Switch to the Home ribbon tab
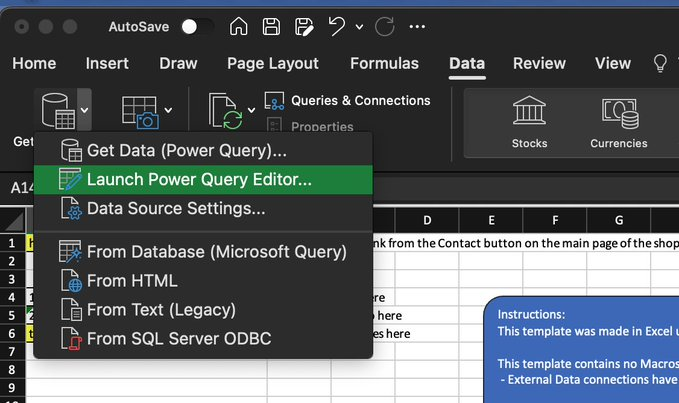 tap(34, 64)
